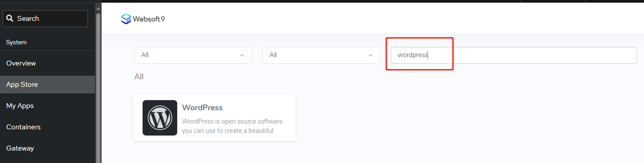Open the second All filter dropdown
Screen dimensions: 644x163
tap(321, 55)
